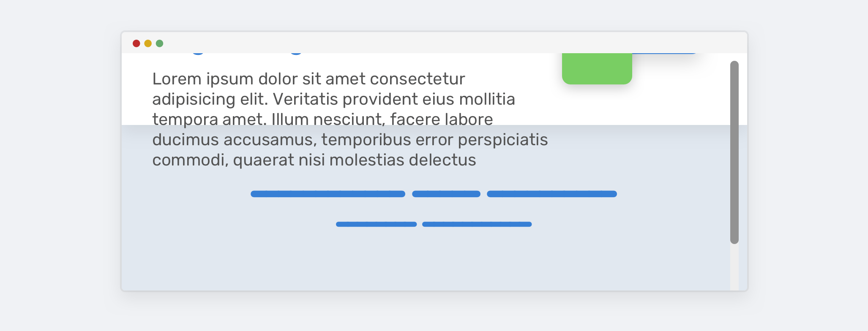Click the long blue bar in the bottom row
This screenshot has width=868, height=331.
(477, 224)
